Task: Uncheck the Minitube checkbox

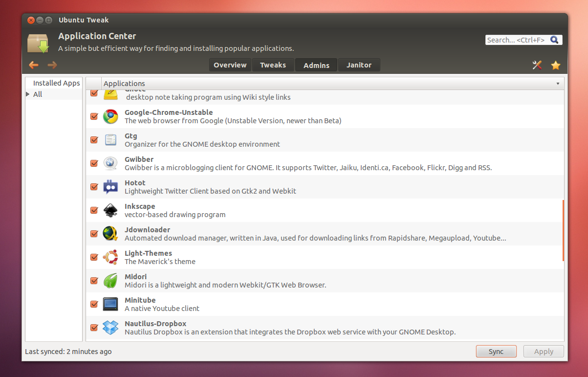Action: 94,304
